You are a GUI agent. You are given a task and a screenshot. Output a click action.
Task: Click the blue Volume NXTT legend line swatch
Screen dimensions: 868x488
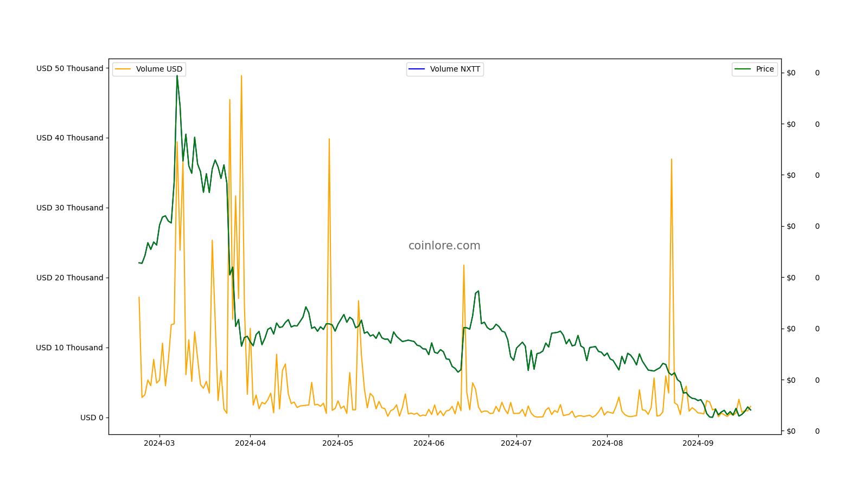pos(417,69)
